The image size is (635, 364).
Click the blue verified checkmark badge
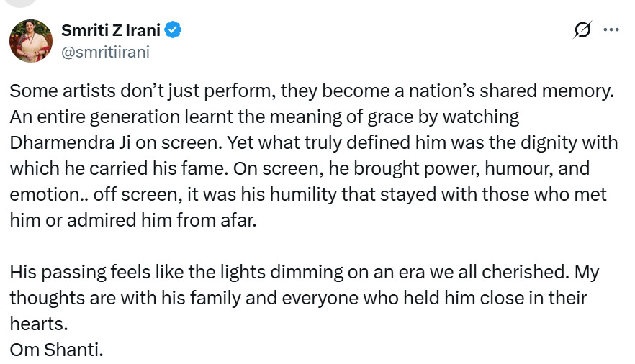coord(174,30)
